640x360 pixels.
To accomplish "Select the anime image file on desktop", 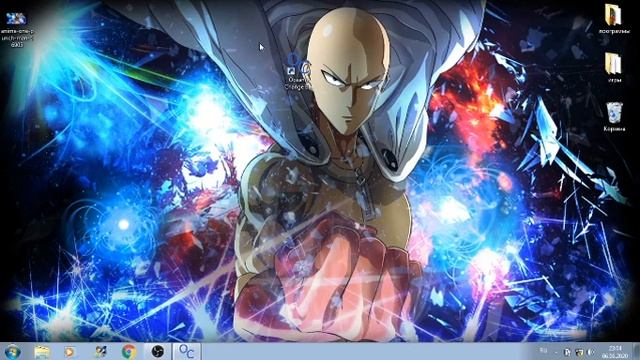I will (16, 29).
